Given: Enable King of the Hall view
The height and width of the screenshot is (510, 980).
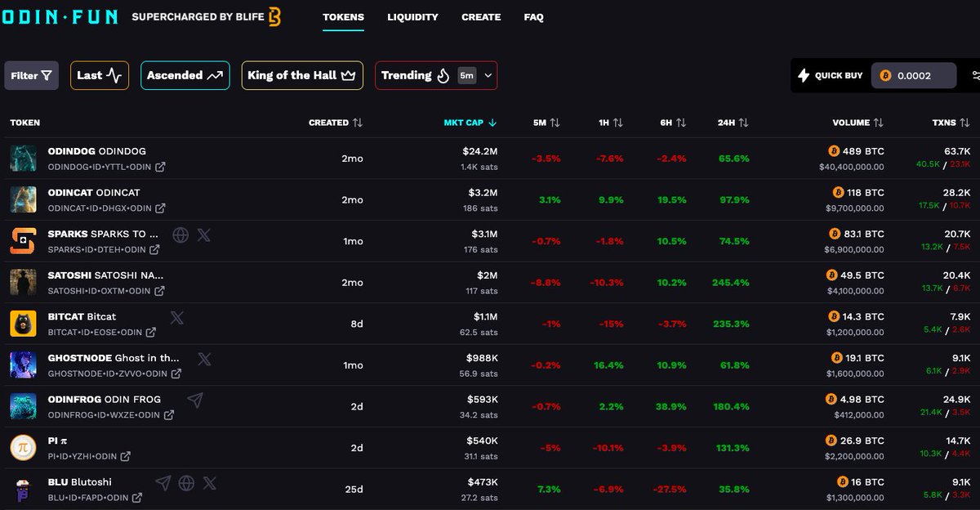Looking at the screenshot, I should click(301, 74).
